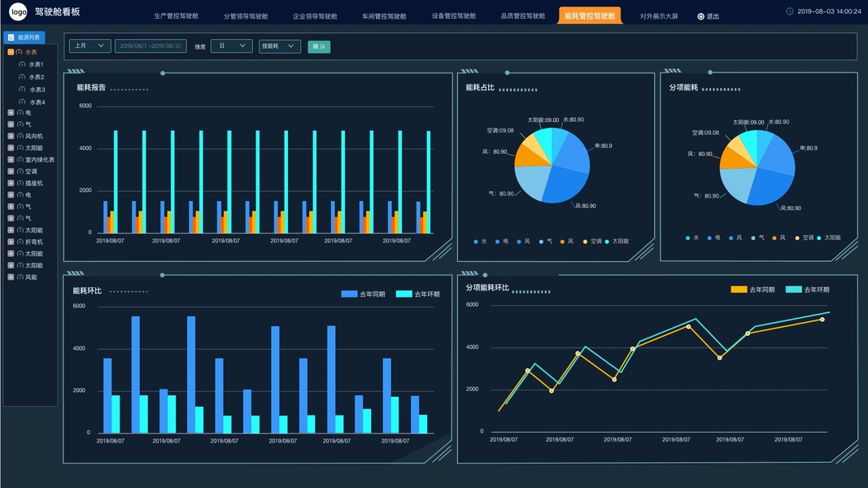Click the clock icon beside the date

pyautogui.click(x=790, y=11)
